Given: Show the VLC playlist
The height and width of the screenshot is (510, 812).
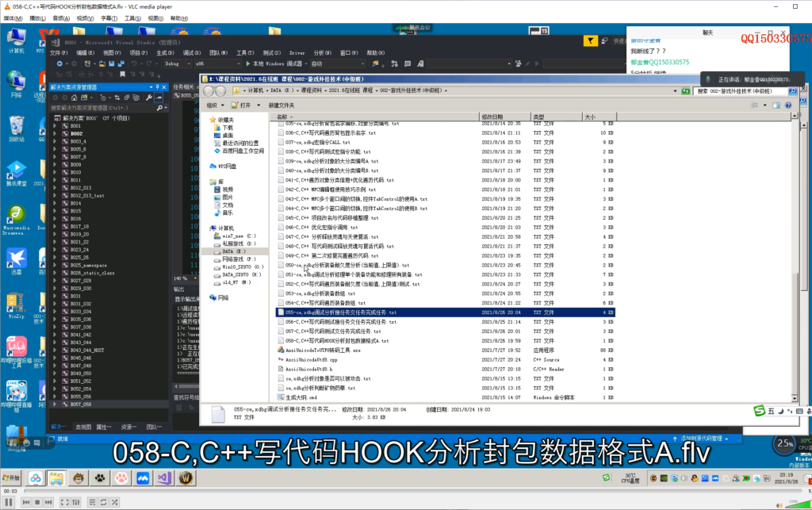Looking at the screenshot, I should (92, 502).
